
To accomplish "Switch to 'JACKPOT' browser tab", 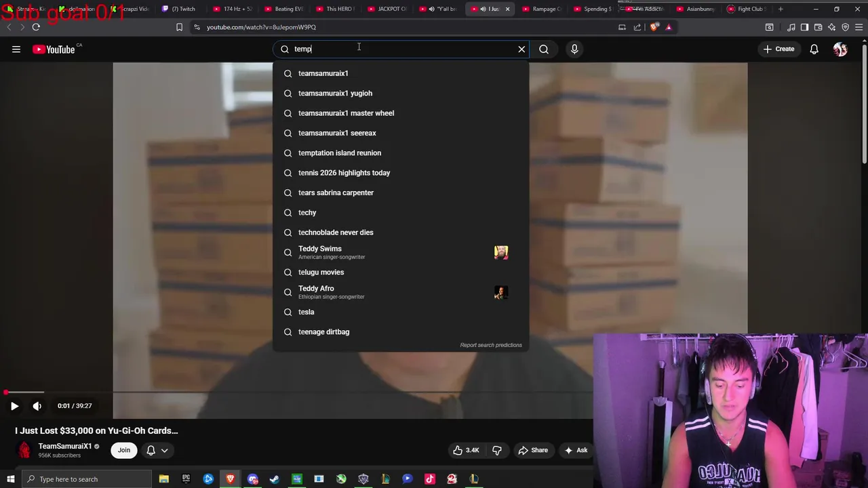I will 387,9.
